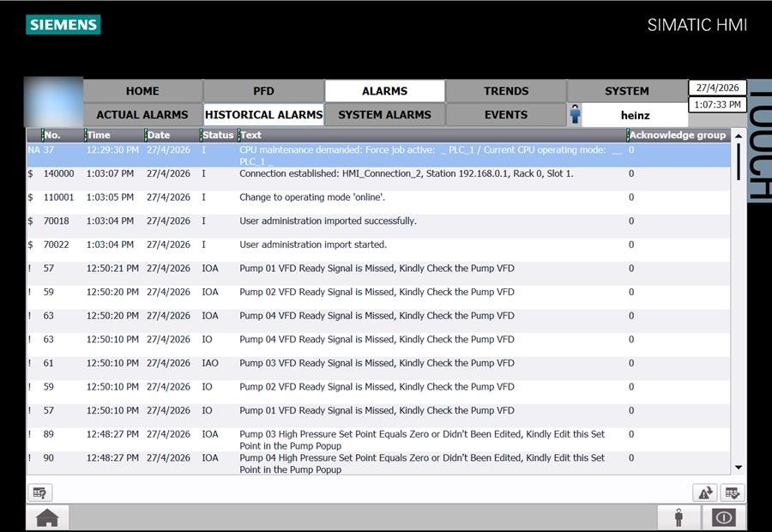
Task: Open alarm info text tooltip icon
Action: point(39,493)
